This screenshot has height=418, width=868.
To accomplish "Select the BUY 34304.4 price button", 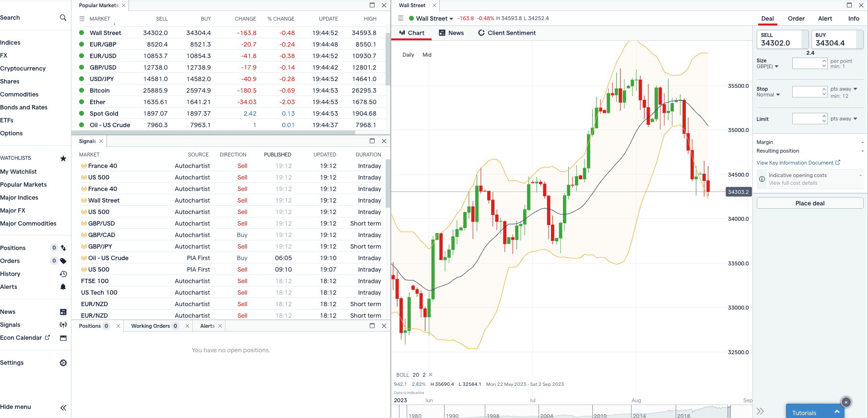I will 837,39.
